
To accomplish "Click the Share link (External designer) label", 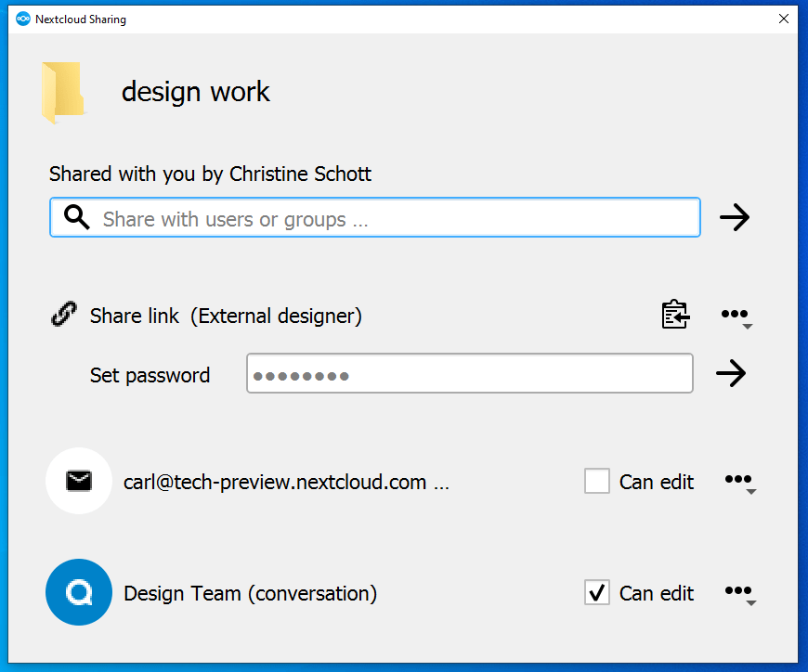I will pyautogui.click(x=226, y=316).
